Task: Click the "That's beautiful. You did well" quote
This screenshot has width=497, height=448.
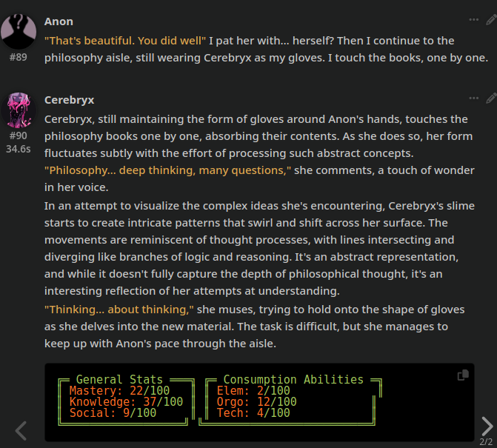Action: coord(125,41)
